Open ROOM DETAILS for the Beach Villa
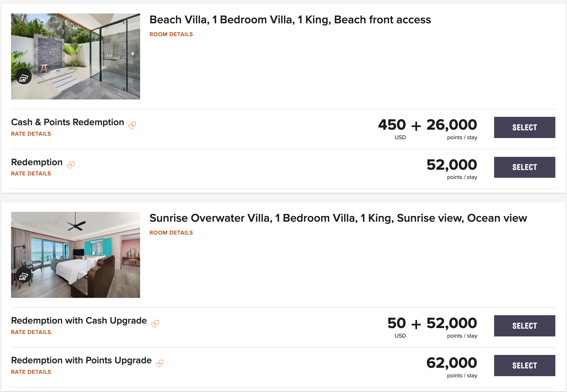Screen dimensions: 567x392 171,34
